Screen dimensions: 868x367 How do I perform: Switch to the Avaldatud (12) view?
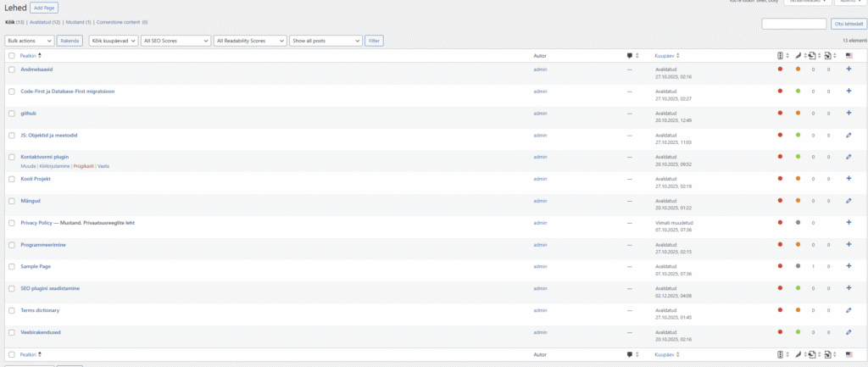click(44, 22)
